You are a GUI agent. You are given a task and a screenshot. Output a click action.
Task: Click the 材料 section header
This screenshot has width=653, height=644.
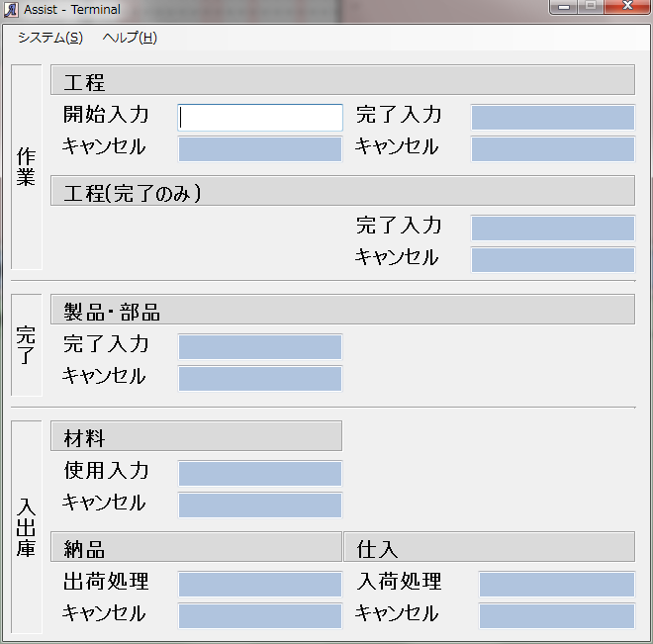(196, 436)
